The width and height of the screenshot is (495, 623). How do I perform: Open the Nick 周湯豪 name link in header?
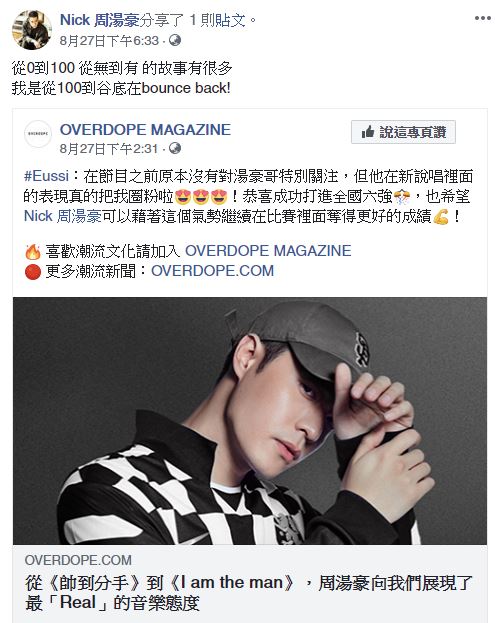tap(99, 20)
